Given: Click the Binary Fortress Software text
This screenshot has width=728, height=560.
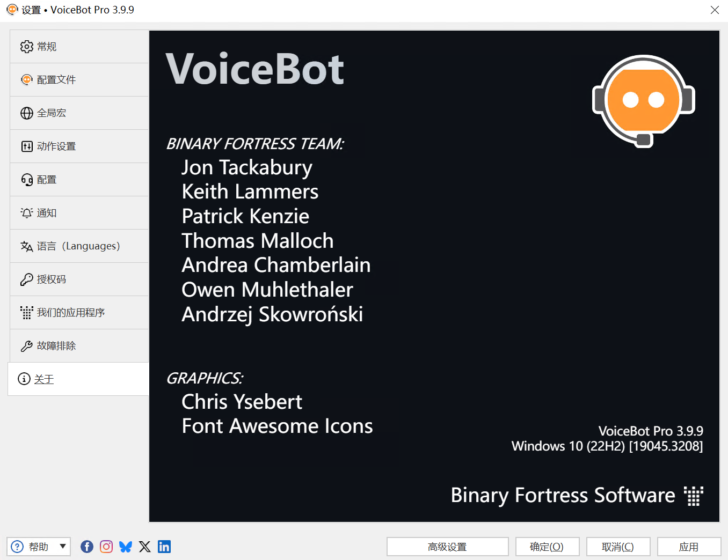Looking at the screenshot, I should click(563, 495).
